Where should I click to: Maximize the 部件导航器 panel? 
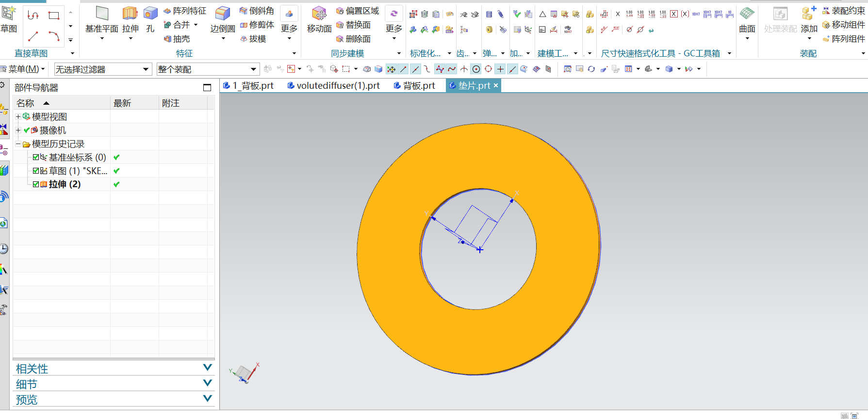[x=207, y=87]
